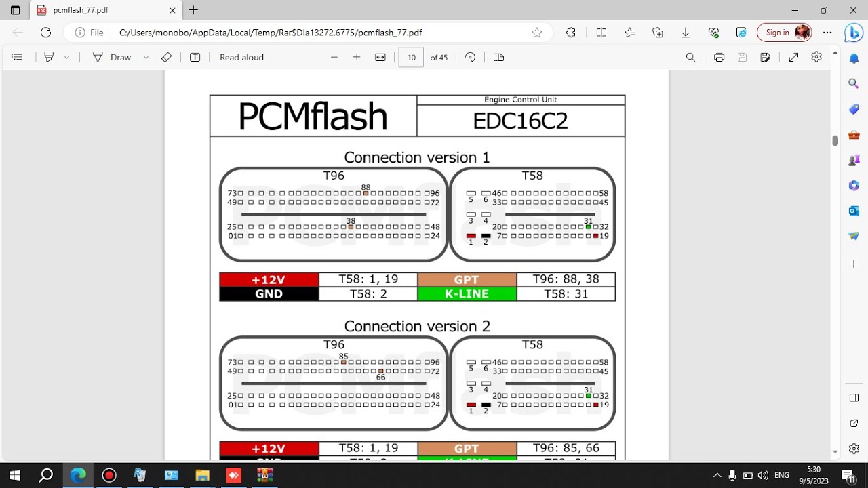This screenshot has width=868, height=488.
Task: Print the PDF document
Action: coord(719,58)
